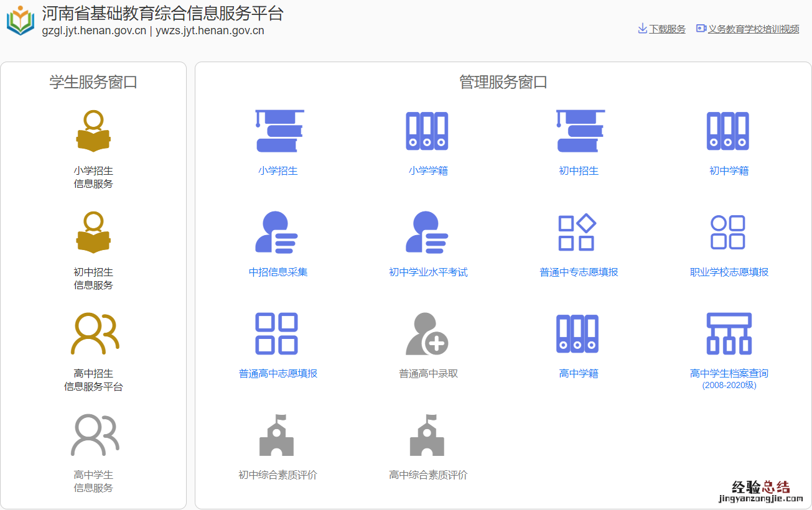Screen dimensions: 812x510
Task: Click the 职业学校志愿填报 icon
Action: click(728, 233)
